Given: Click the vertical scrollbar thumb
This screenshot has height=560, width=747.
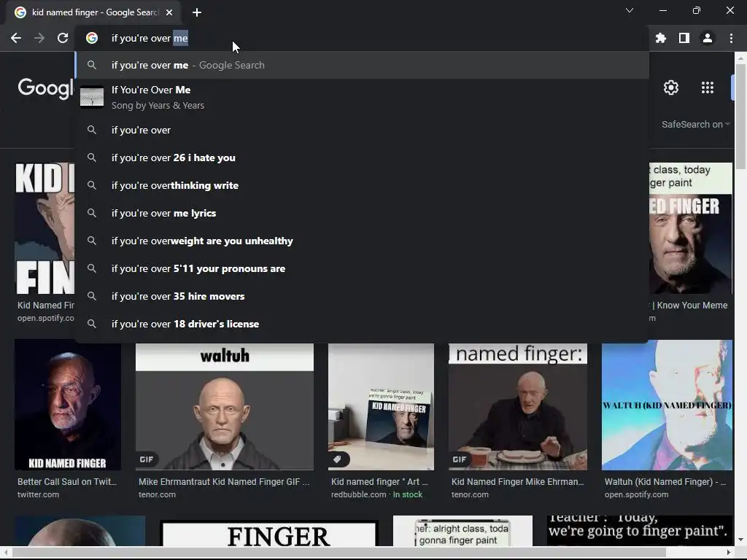Looking at the screenshot, I should [740, 116].
